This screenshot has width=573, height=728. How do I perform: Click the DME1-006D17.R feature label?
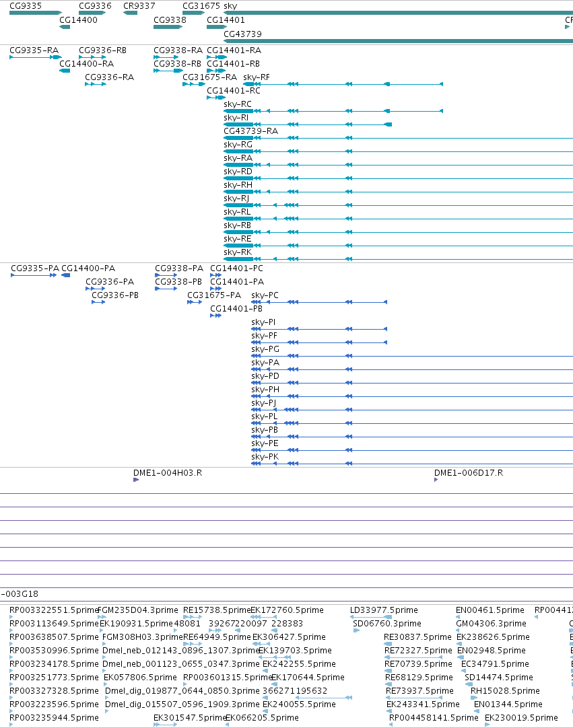coord(469,473)
